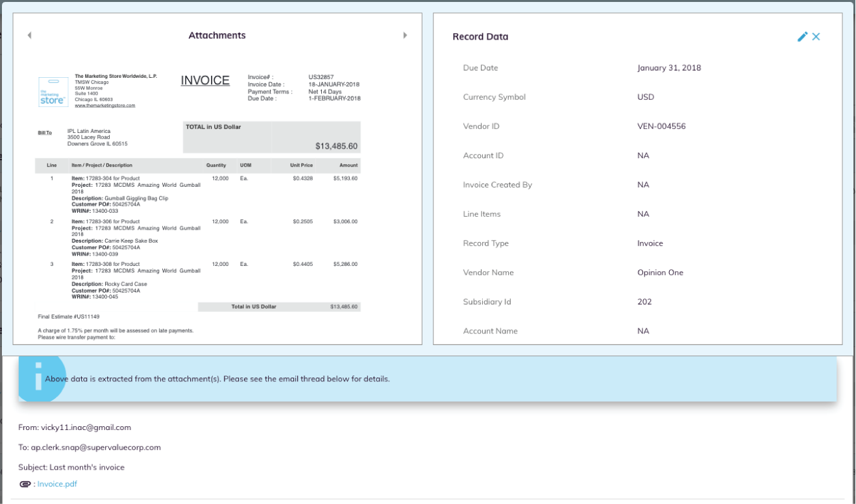Click the blue info icon in banner
The image size is (856, 504).
coord(39,378)
